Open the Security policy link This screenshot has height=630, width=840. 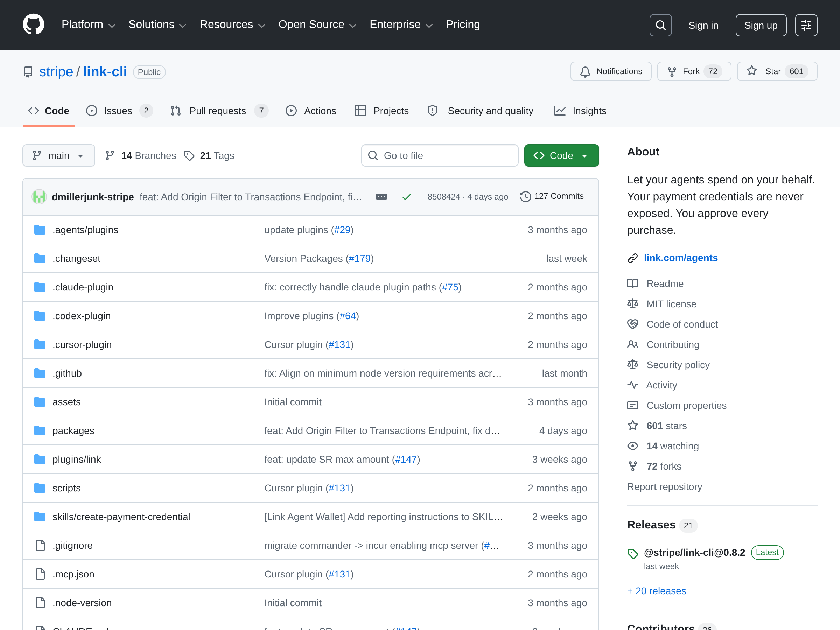[x=678, y=365]
